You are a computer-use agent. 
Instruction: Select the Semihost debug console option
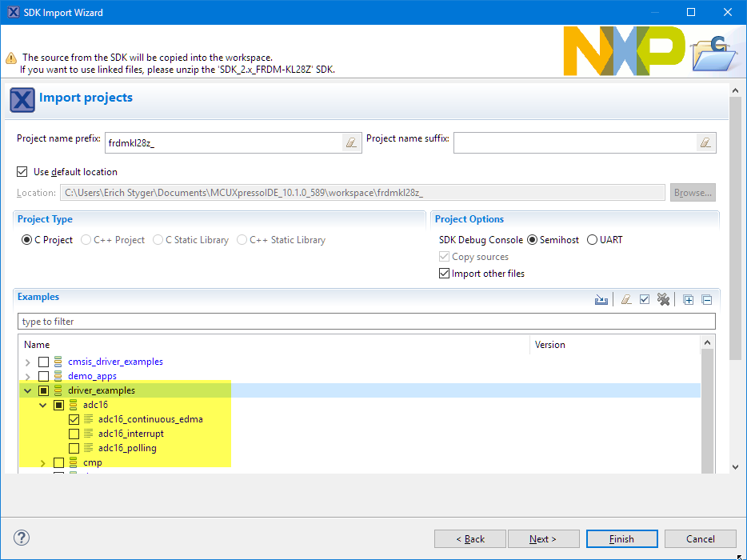(532, 240)
